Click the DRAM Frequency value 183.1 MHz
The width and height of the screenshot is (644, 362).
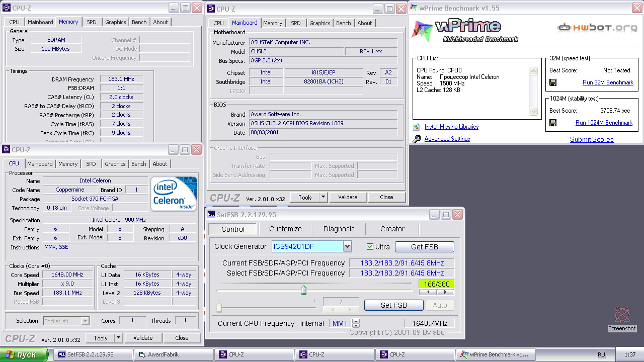tap(121, 79)
